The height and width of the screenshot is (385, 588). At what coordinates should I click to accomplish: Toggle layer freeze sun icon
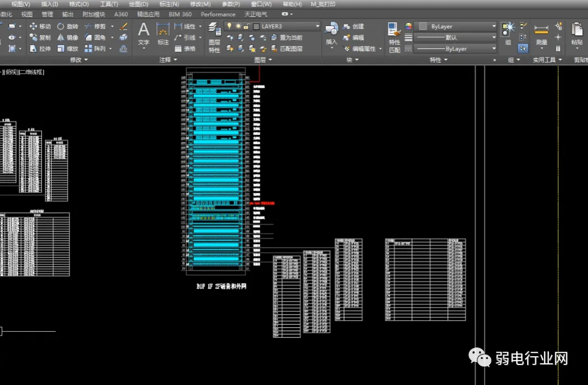238,26
